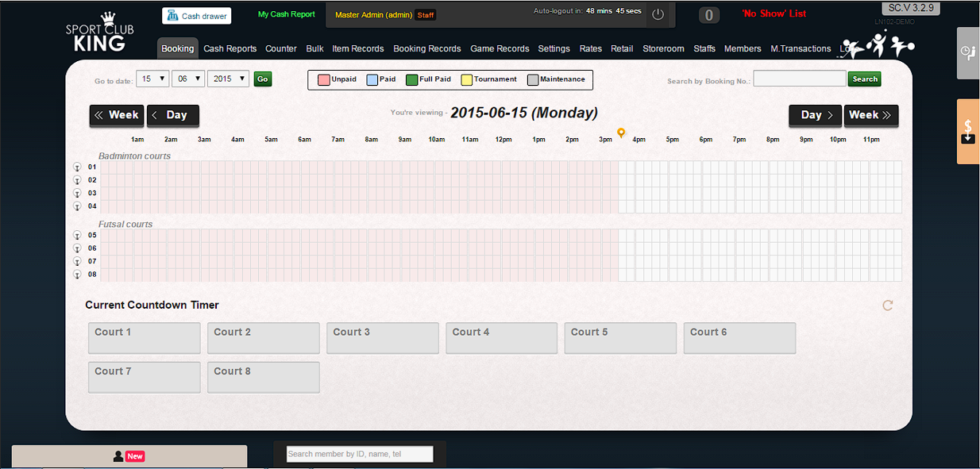This screenshot has width=980, height=469.
Task: Click the refresh countdown timer icon
Action: pos(888,306)
